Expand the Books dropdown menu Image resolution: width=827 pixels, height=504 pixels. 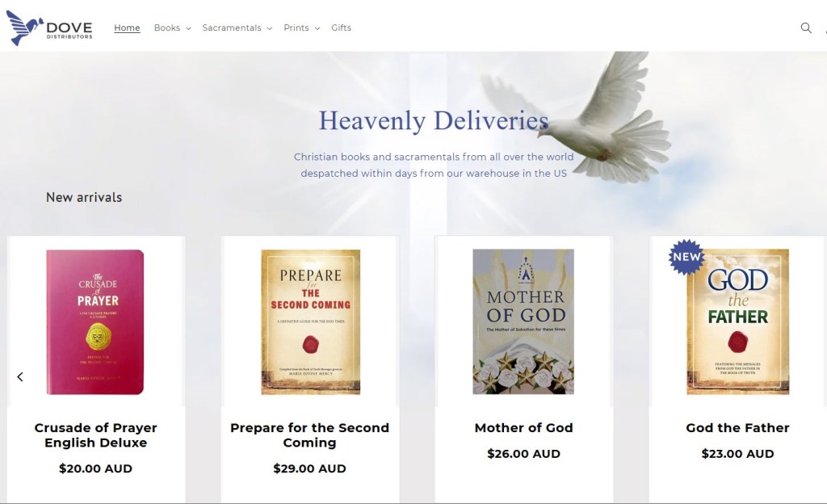(173, 28)
